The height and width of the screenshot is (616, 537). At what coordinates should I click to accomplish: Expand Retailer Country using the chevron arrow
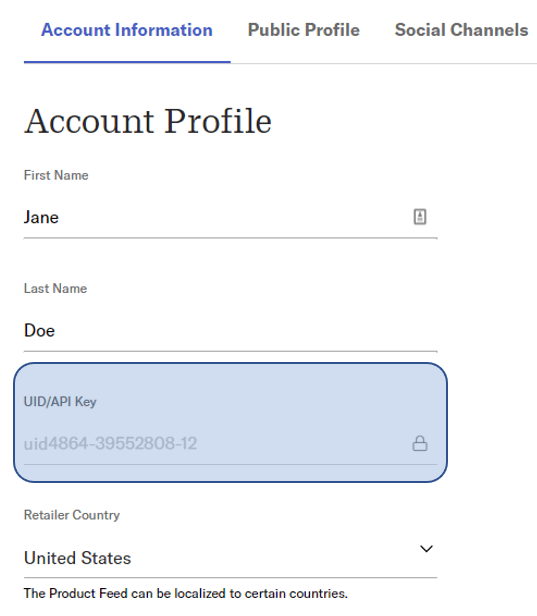click(426, 548)
